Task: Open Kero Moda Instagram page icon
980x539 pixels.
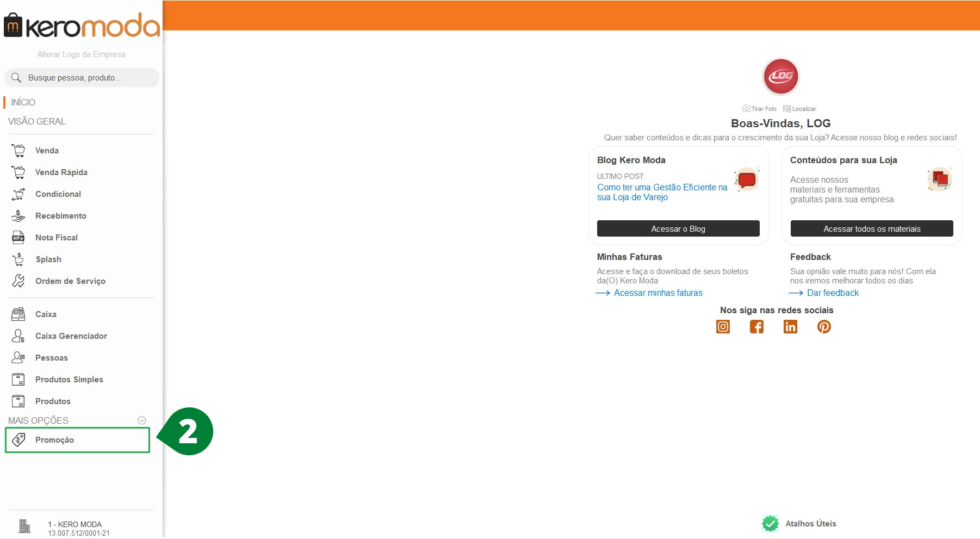Action: tap(723, 326)
